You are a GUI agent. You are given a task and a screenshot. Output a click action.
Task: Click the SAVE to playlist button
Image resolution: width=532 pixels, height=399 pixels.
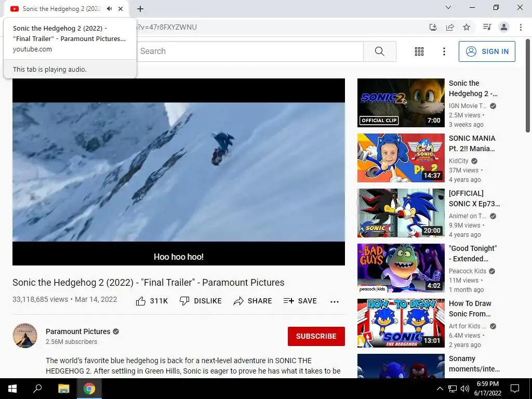click(300, 301)
